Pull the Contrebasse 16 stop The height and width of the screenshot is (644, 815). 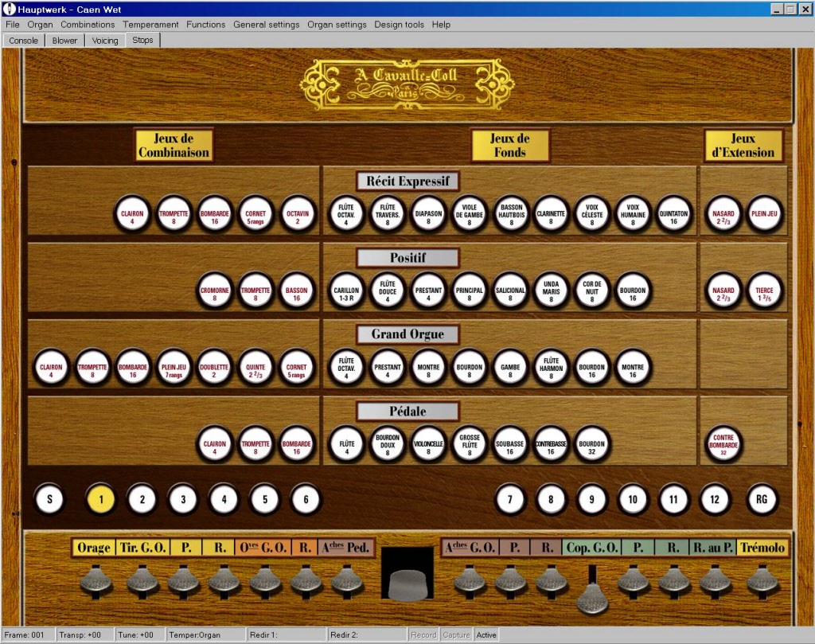coord(551,444)
